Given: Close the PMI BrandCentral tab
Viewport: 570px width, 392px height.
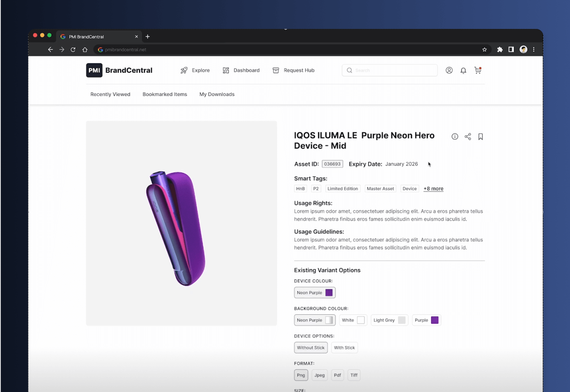Looking at the screenshot, I should [137, 37].
